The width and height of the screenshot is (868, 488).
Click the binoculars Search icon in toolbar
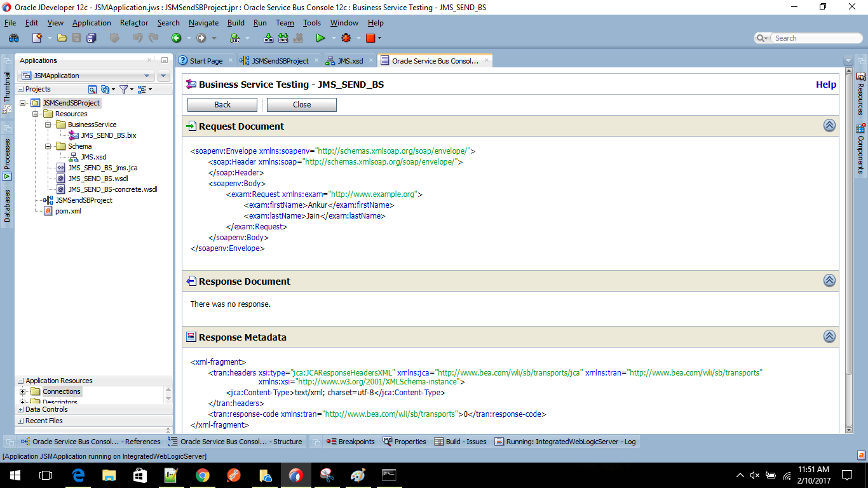click(13, 38)
